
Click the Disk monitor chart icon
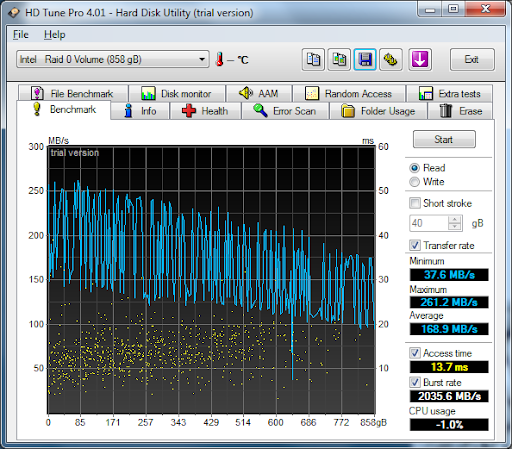[x=148, y=93]
